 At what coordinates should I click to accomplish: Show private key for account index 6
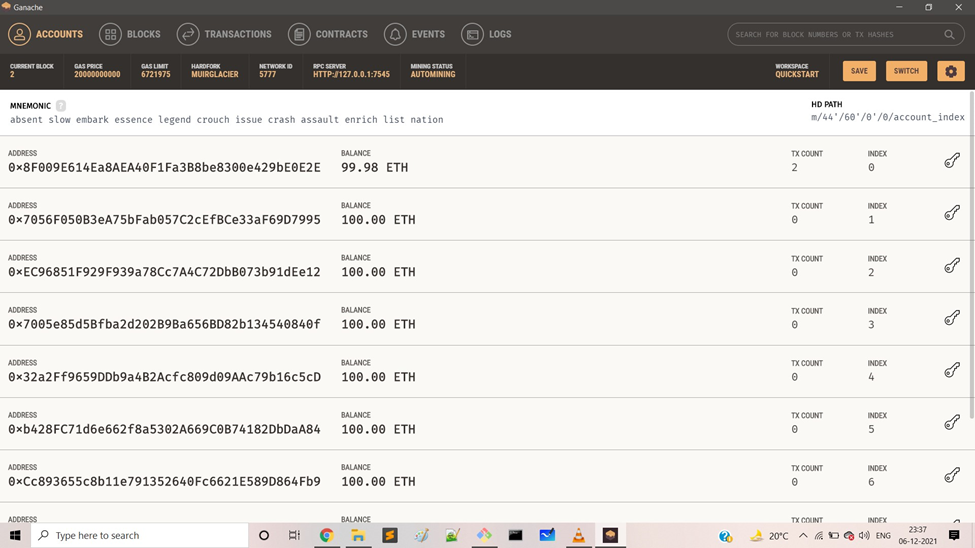pos(952,475)
